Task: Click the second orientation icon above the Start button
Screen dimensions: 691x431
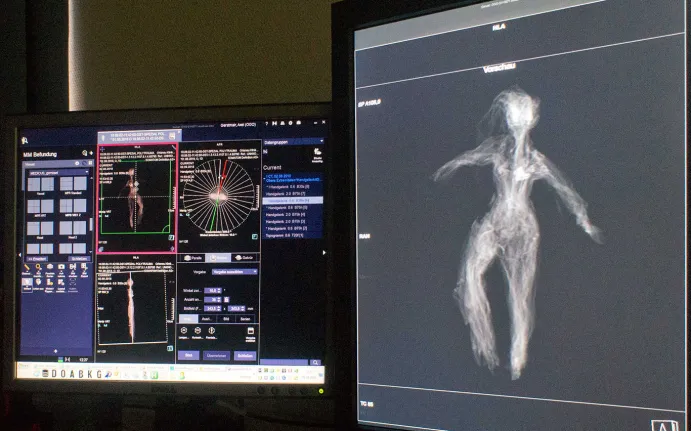Action: click(x=198, y=331)
